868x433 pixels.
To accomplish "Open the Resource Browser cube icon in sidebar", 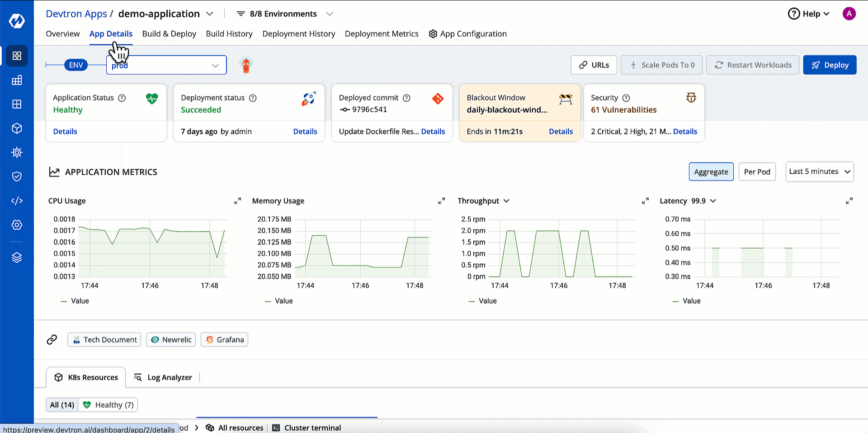I will [17, 128].
